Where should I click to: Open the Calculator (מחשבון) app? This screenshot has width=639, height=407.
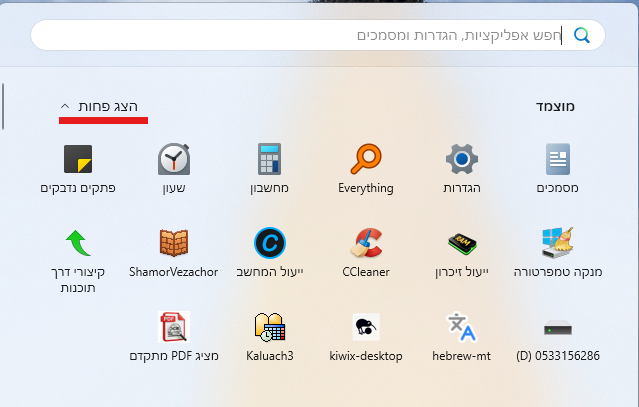click(270, 160)
